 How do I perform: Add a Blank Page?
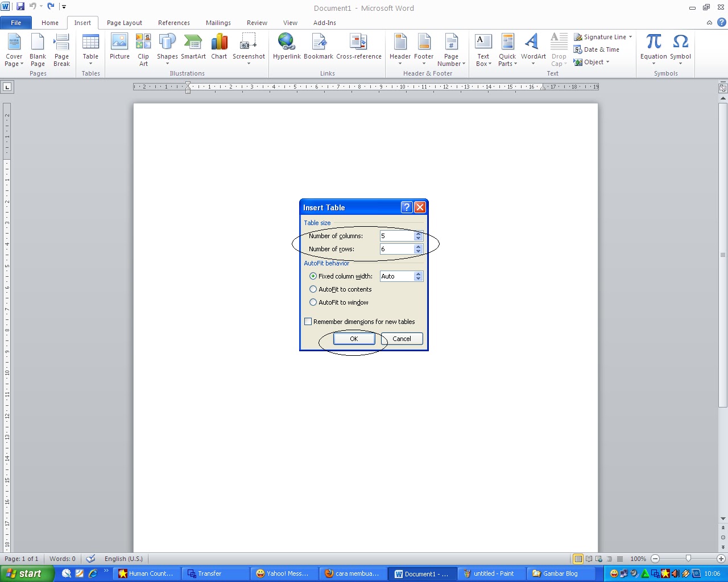pos(38,50)
